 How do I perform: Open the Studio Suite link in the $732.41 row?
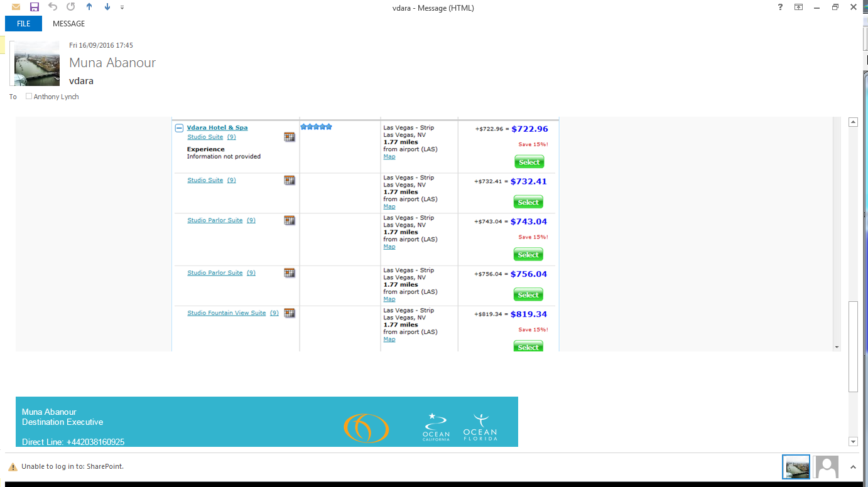[205, 180]
